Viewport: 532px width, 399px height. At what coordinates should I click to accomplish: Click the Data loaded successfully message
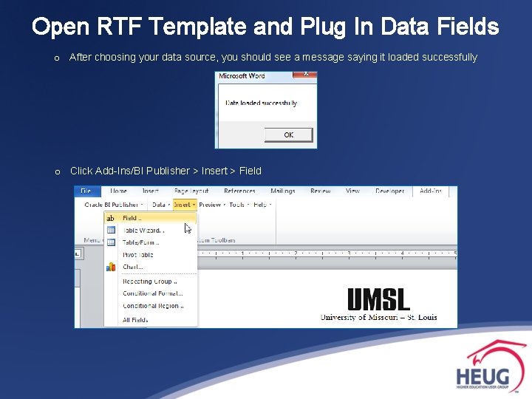pos(262,103)
